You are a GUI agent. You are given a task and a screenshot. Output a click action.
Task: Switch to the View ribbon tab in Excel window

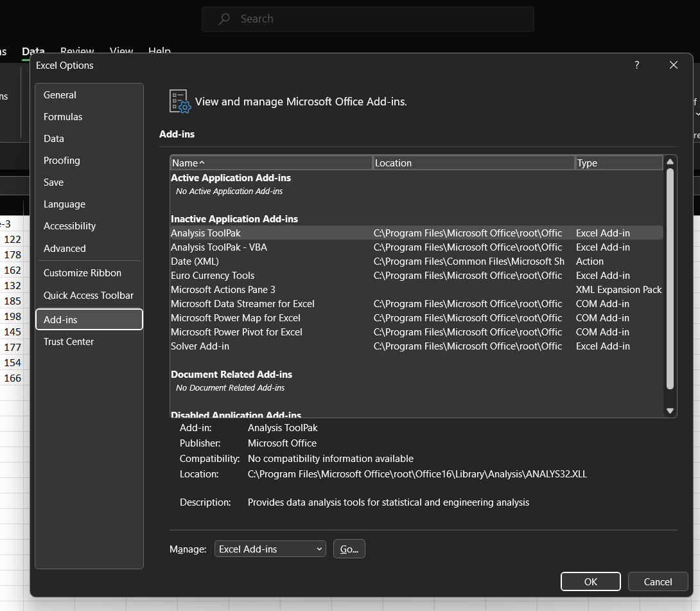click(x=121, y=51)
